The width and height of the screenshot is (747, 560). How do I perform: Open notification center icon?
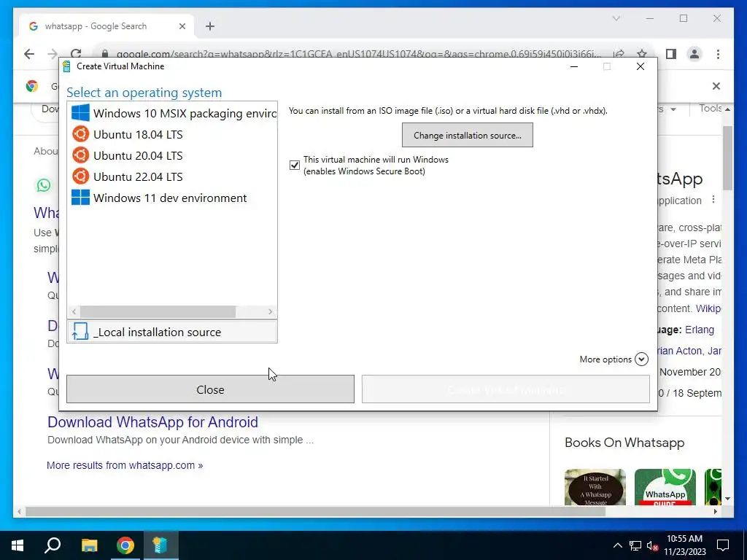click(723, 545)
